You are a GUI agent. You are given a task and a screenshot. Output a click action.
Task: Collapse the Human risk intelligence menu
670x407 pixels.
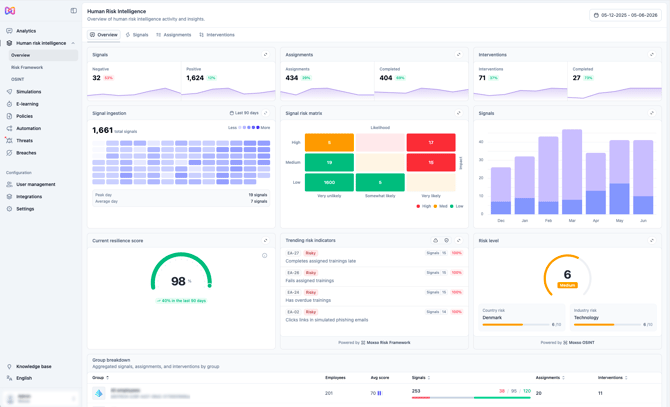tap(73, 43)
